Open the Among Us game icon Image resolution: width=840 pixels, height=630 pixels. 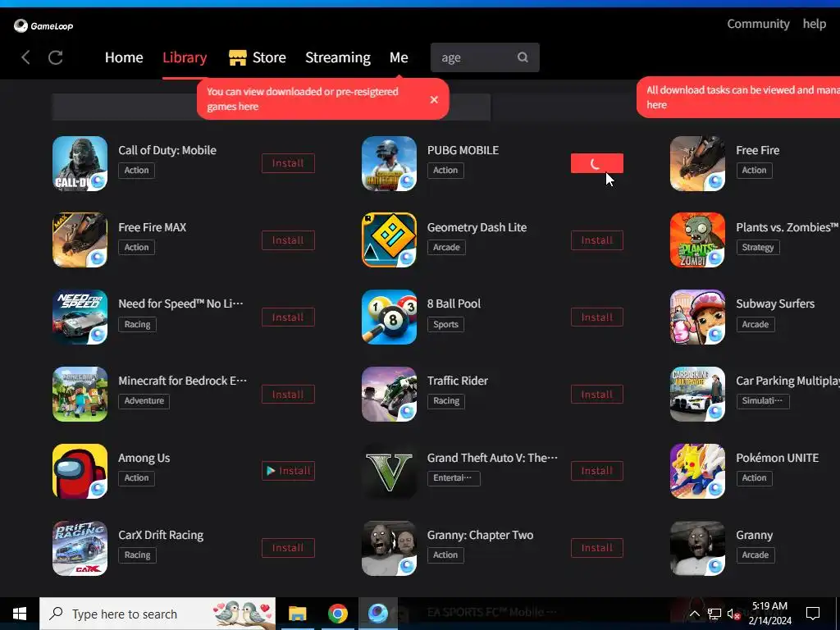(80, 471)
